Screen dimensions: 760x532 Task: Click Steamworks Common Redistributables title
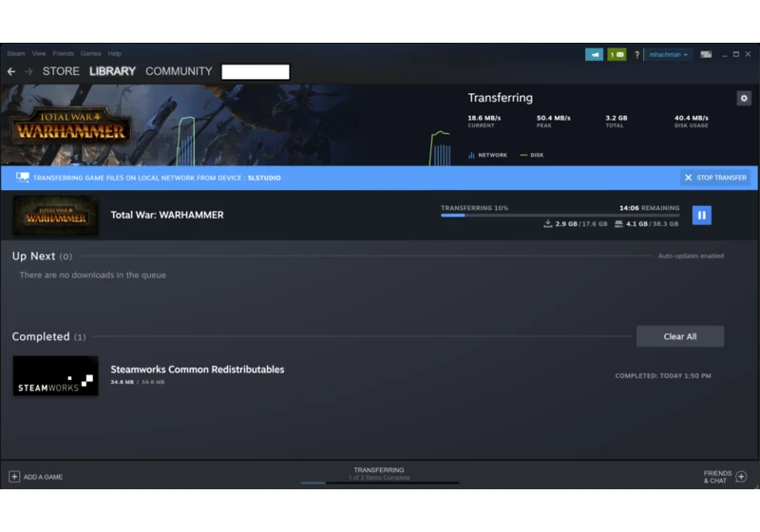(x=198, y=370)
